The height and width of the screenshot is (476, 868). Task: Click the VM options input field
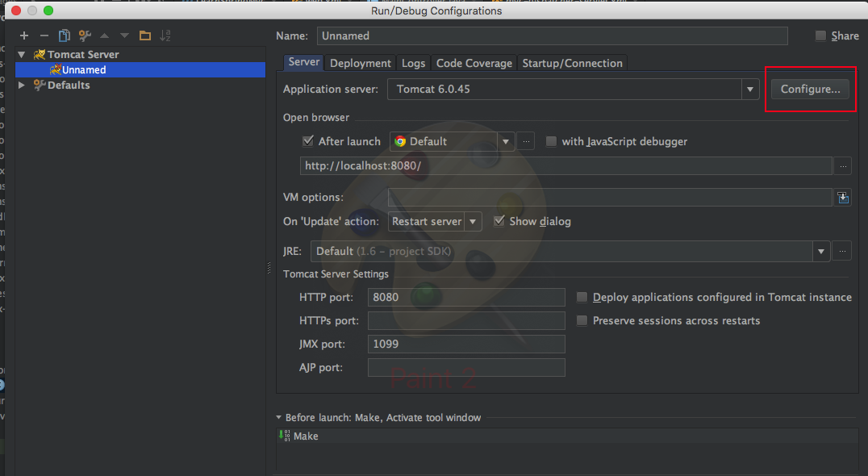point(610,198)
